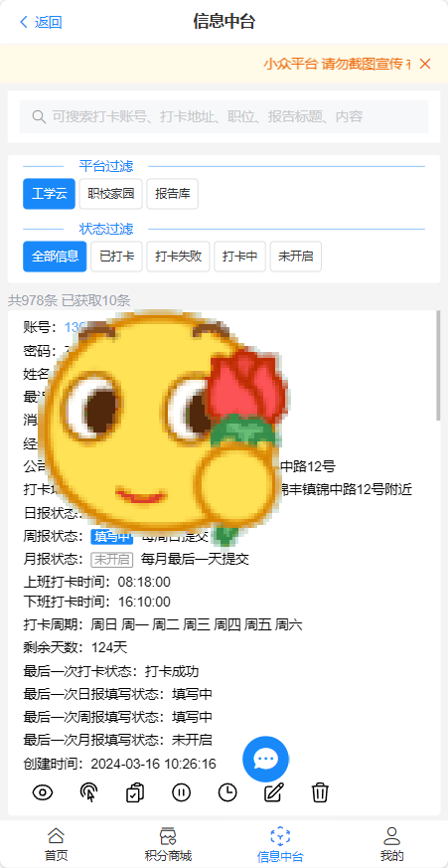Viewport: 448px width, 868px height.
Task: Click the pencil edit icon
Action: pos(274,792)
